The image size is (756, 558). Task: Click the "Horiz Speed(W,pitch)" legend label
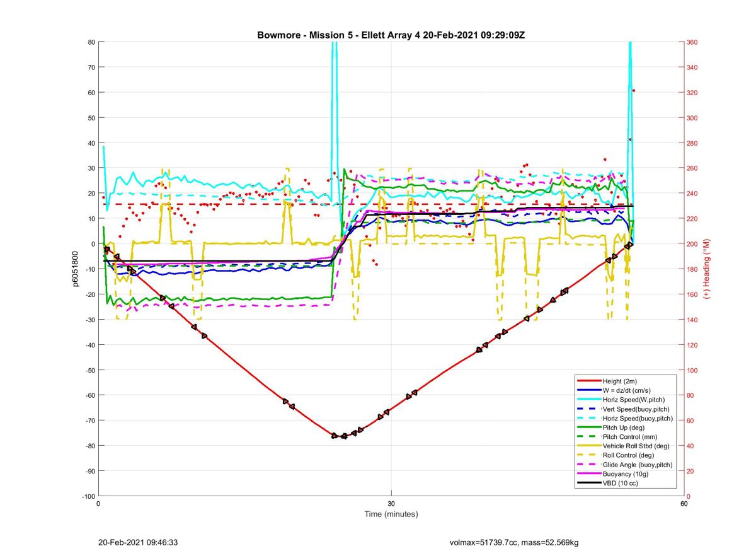pyautogui.click(x=634, y=400)
